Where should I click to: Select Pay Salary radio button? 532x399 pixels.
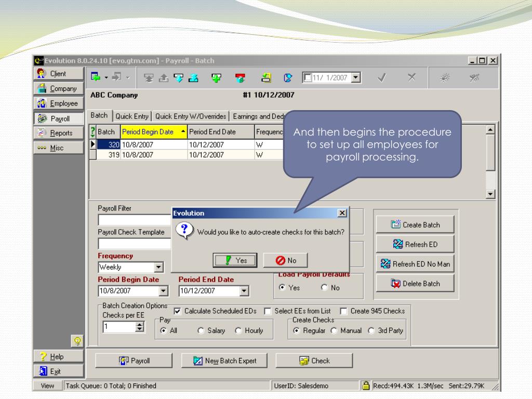click(x=201, y=330)
